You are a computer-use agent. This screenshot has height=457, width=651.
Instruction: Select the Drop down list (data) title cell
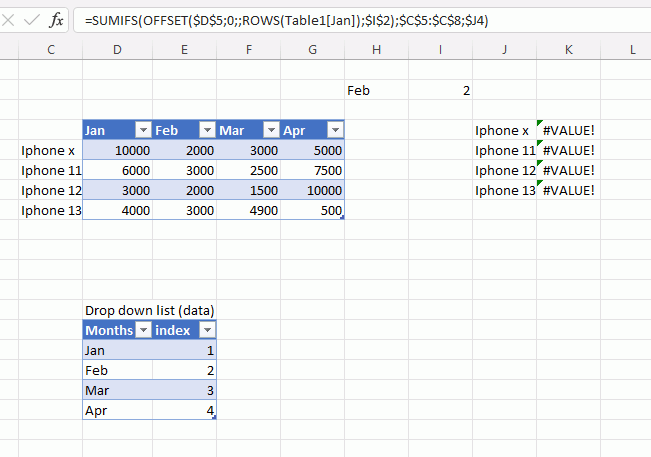click(149, 310)
